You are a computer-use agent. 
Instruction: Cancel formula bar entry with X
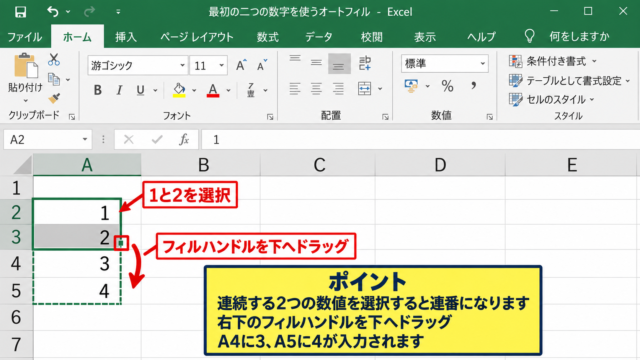(129, 140)
